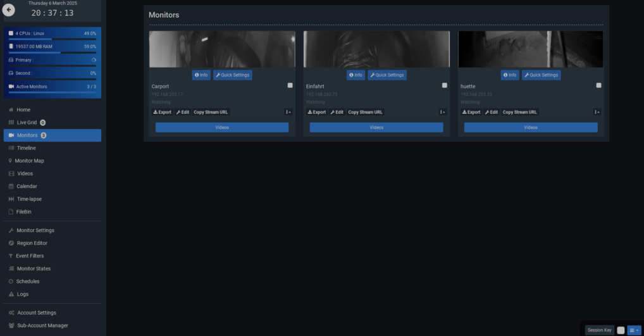Screen dimensions: 644x336
Task: Click the huette camera preview thumbnail
Action: pos(530,49)
